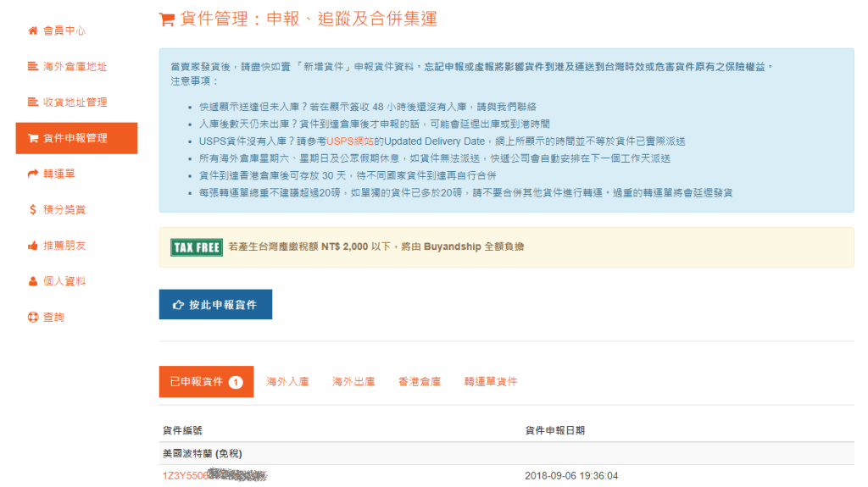Screen dimensions: 868x487
Task: Open the USPS網站 hyperlink
Action: click(350, 141)
